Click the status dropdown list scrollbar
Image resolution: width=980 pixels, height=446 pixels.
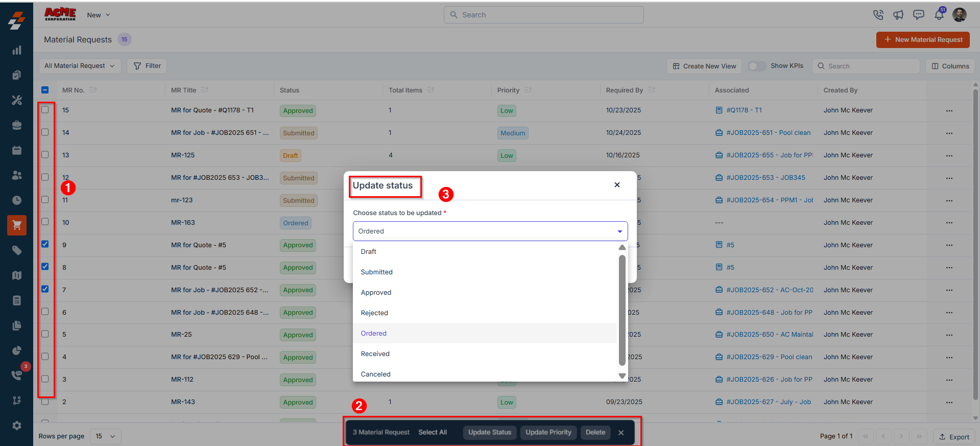coord(622,310)
